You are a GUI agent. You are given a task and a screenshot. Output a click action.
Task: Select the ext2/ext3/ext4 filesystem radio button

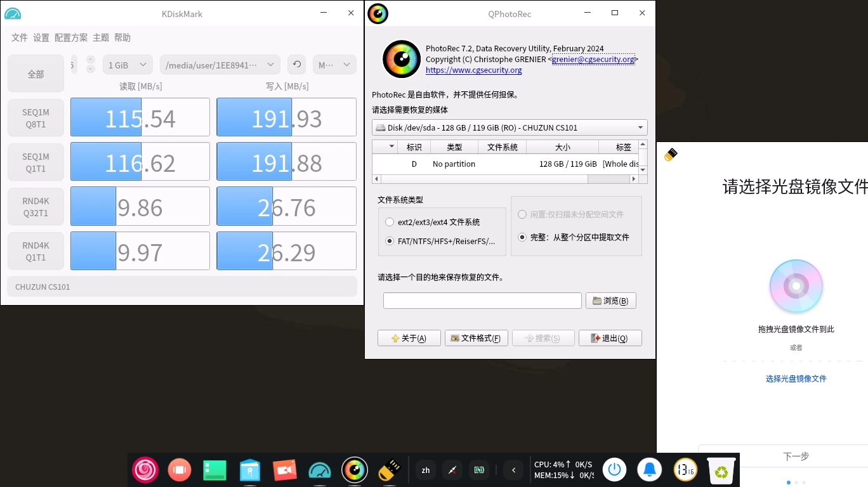tap(390, 223)
